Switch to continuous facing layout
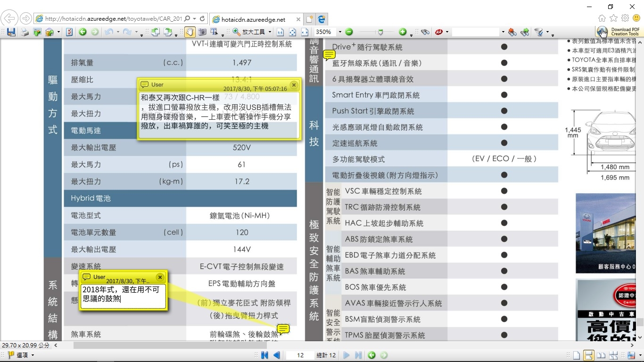644x362 pixels. (613, 355)
